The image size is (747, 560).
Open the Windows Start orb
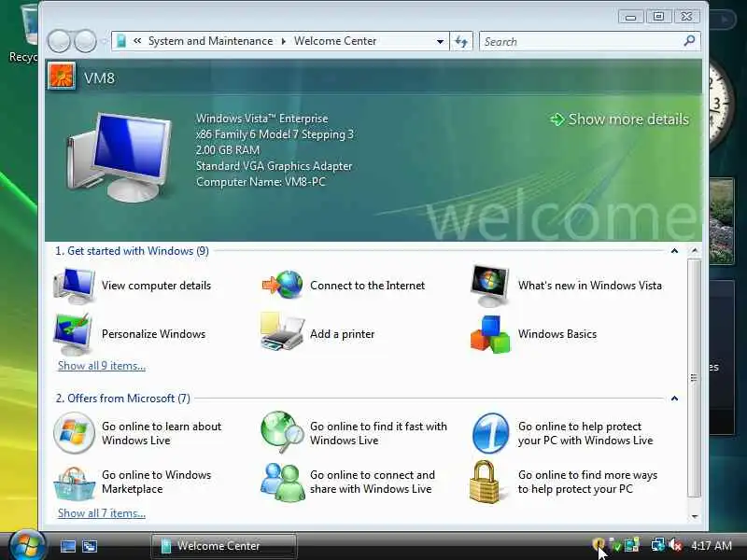point(27,546)
